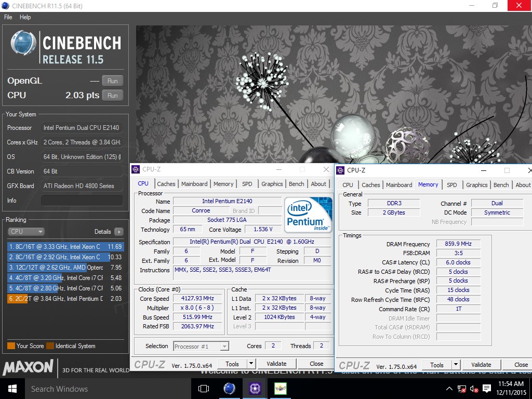532x399 pixels.
Task: Click Tools button in left CPU-Z
Action: tap(232, 364)
